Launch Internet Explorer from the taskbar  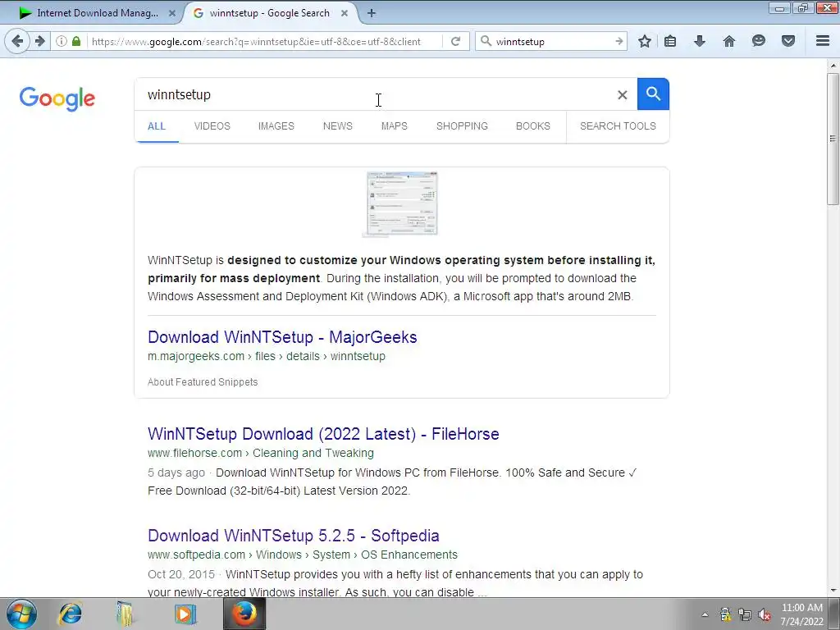(71, 614)
